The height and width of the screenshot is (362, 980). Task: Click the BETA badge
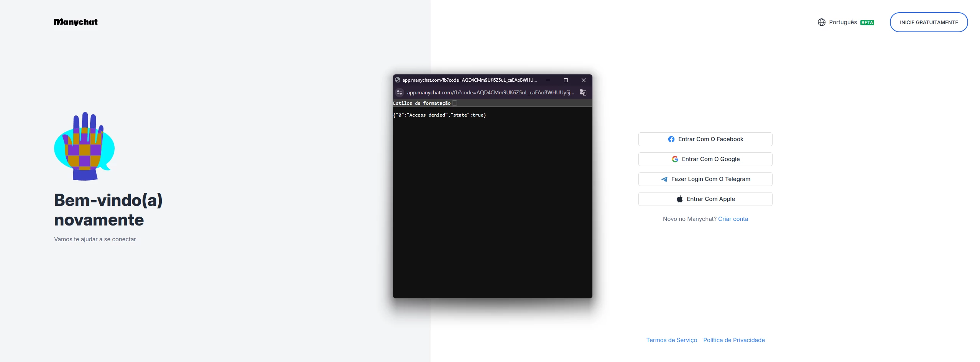[x=867, y=23]
